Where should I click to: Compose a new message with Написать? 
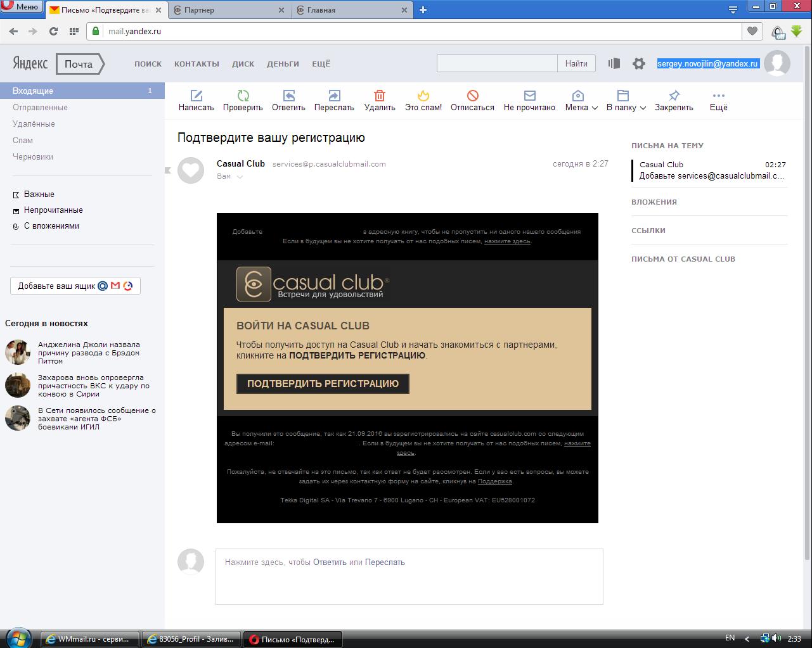[x=197, y=101]
